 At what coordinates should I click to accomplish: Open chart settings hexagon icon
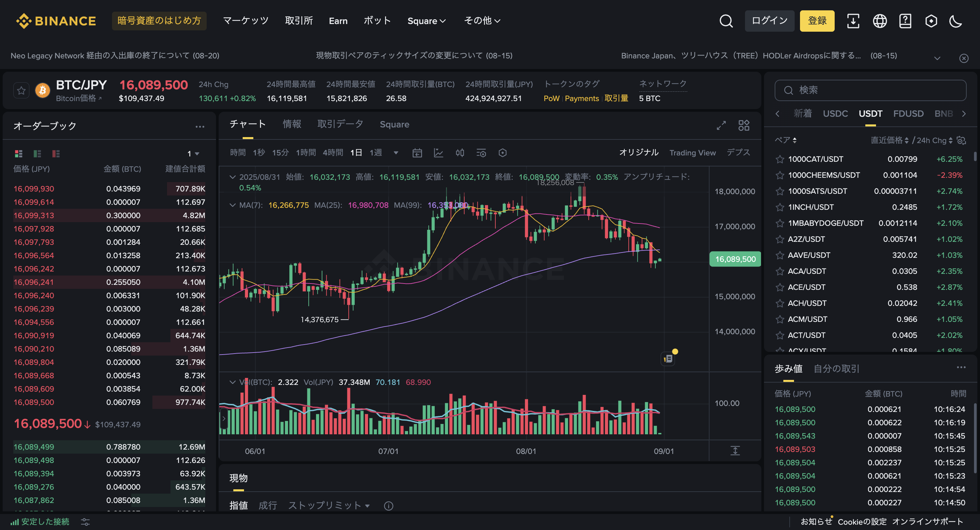point(503,153)
